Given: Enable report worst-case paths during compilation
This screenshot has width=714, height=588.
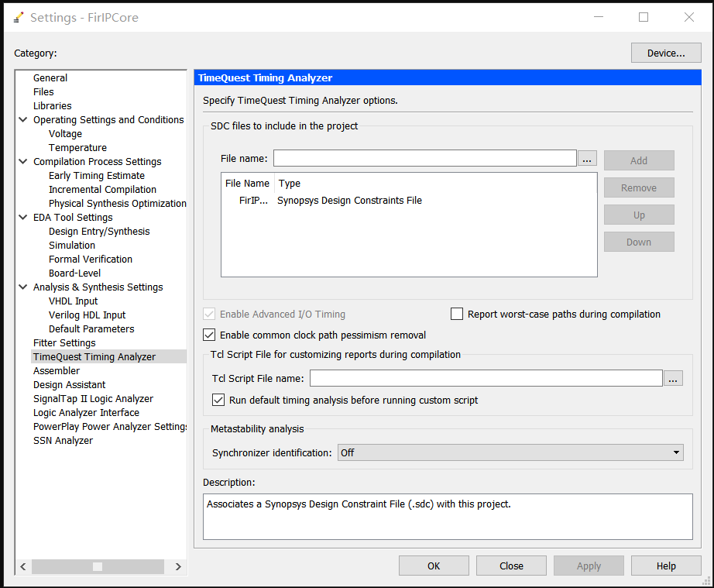Looking at the screenshot, I should 457,315.
